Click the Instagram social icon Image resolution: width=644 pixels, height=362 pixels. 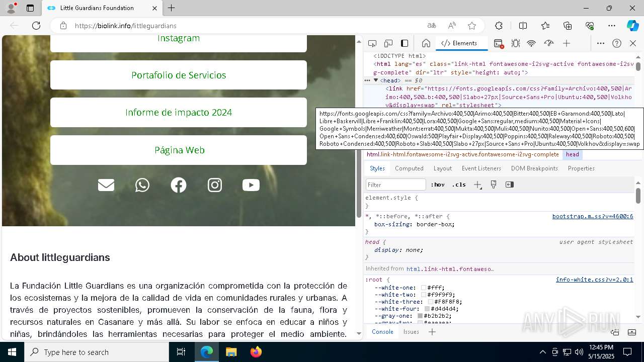(x=215, y=185)
